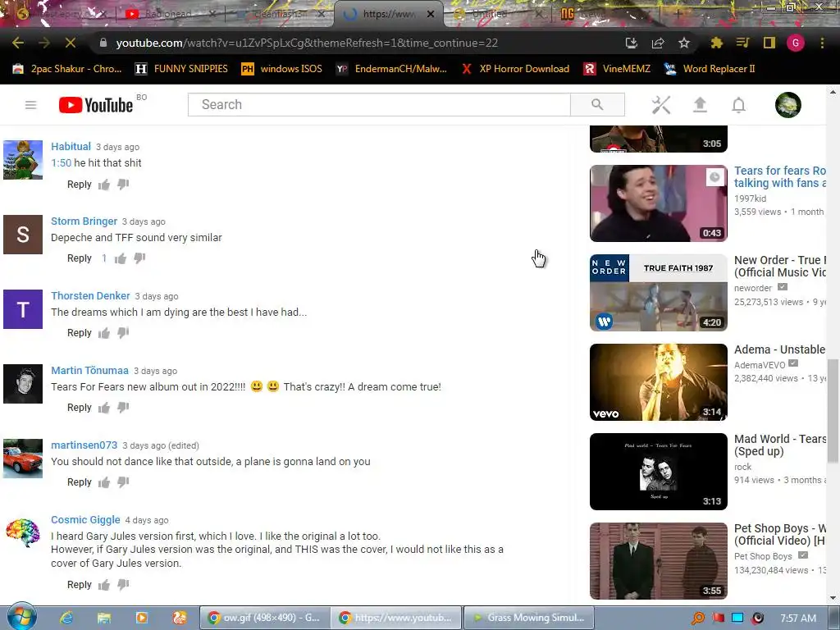The width and height of the screenshot is (840, 630).
Task: Dislike Cosmic Giggle's comment
Action: (123, 585)
